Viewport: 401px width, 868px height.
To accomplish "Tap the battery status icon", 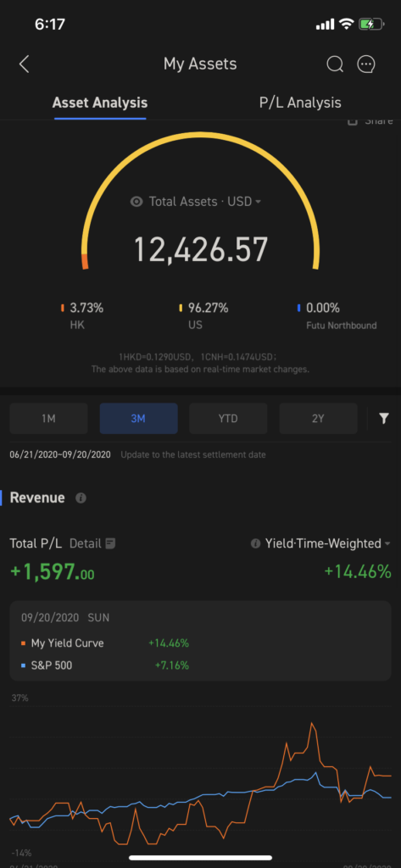I will coord(371,24).
